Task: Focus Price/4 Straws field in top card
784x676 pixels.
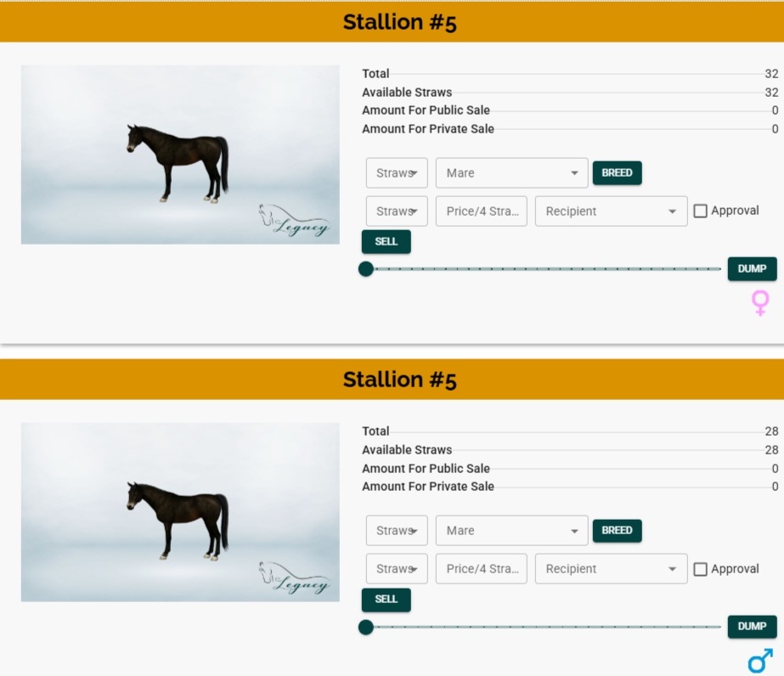Action: click(x=482, y=211)
